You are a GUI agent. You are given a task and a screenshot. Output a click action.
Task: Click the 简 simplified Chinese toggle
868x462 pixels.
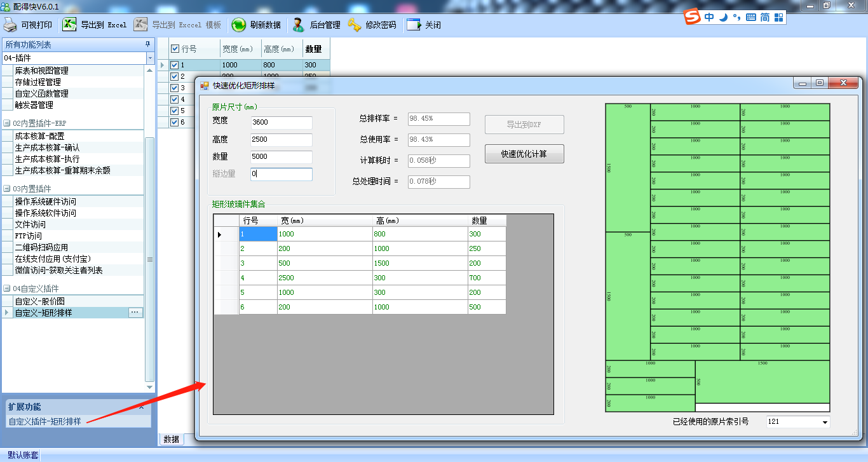click(x=765, y=17)
